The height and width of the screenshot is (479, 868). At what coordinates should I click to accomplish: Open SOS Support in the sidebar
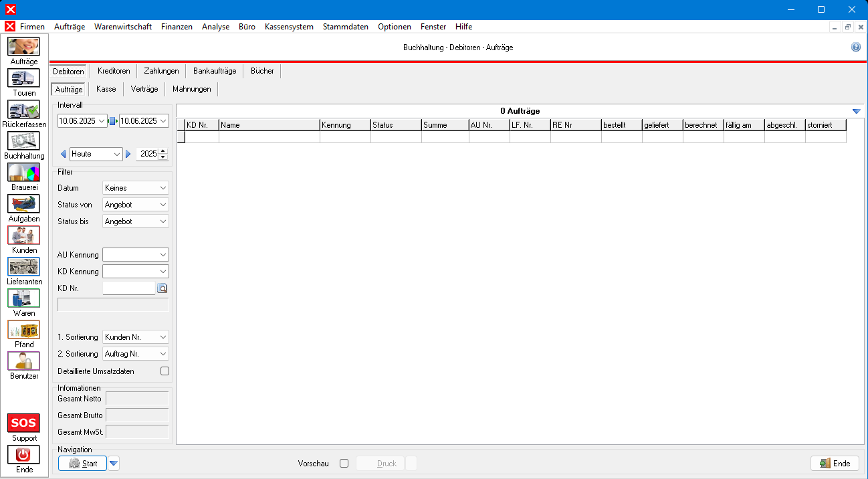tap(23, 423)
